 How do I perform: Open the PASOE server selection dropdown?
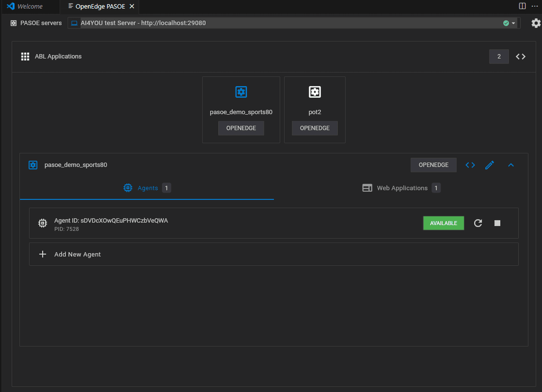pos(294,23)
